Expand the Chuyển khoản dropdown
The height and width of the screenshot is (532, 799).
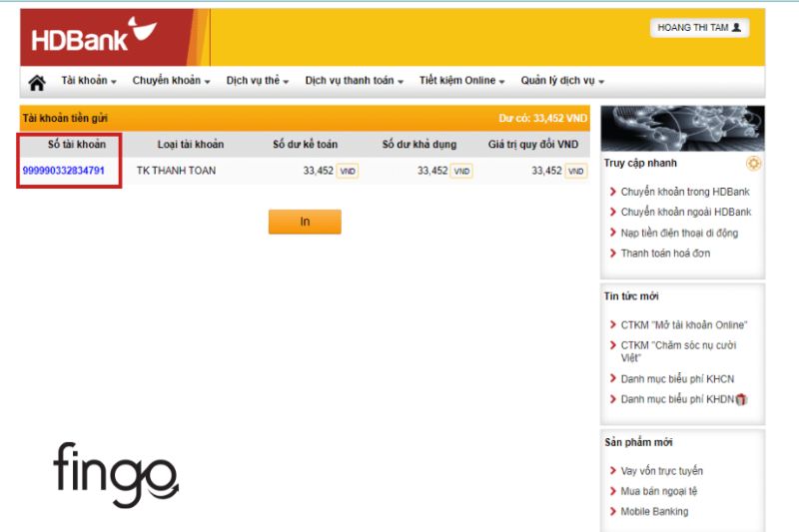pyautogui.click(x=171, y=81)
